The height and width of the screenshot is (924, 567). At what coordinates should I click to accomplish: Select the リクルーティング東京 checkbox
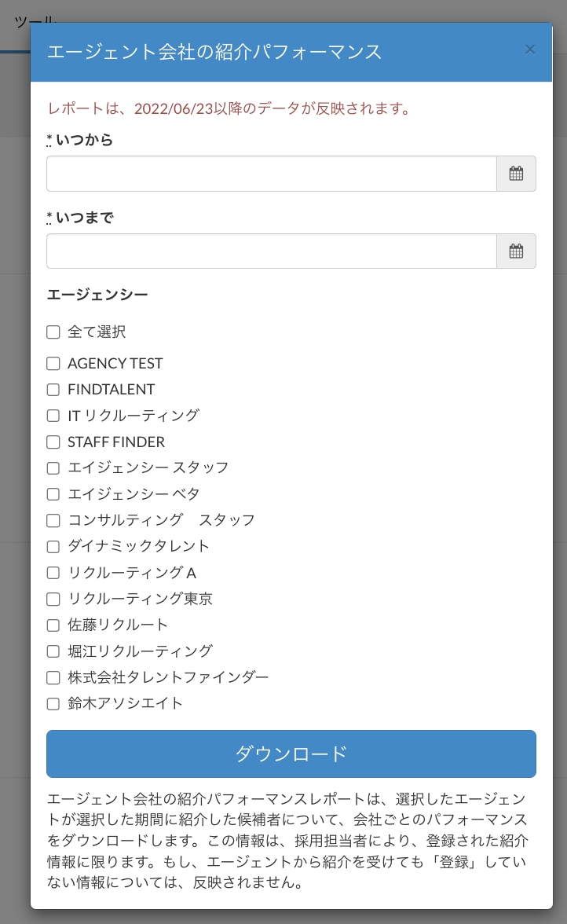(53, 599)
